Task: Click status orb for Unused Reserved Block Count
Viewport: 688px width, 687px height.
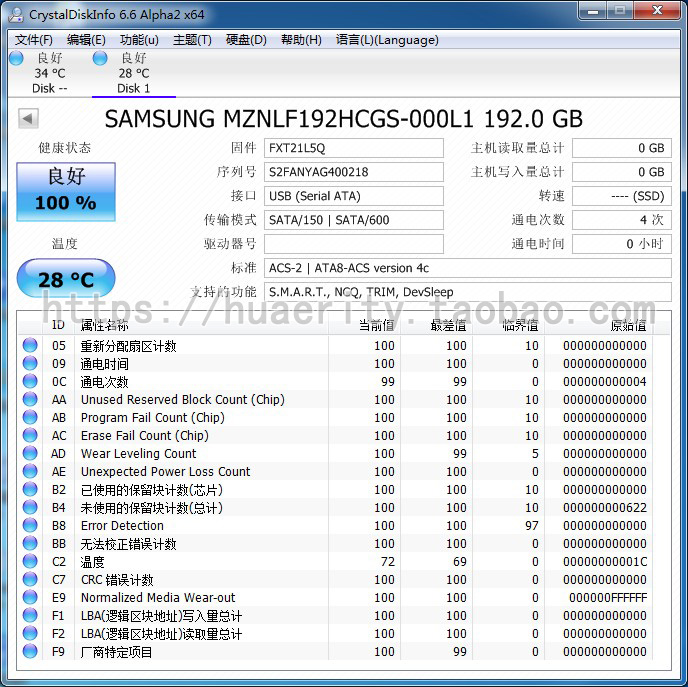Action: click(x=30, y=399)
